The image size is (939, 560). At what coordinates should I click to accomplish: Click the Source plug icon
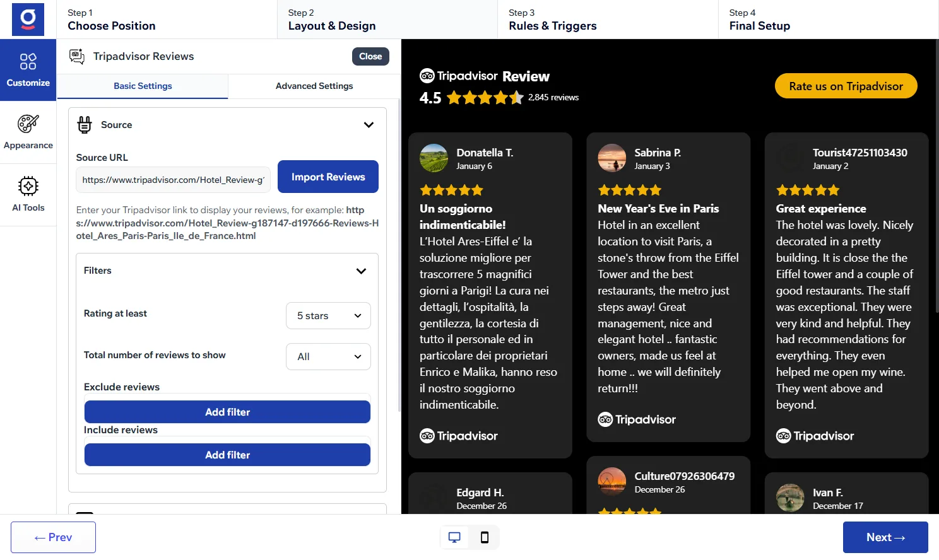point(85,125)
